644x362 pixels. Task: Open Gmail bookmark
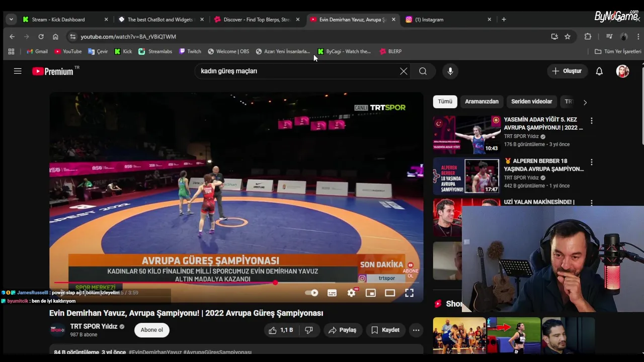(x=37, y=51)
